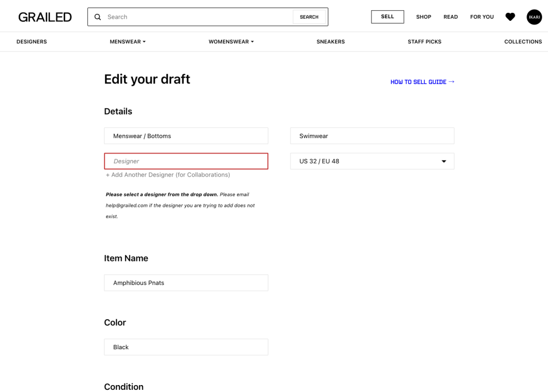Open the Swimwear subcategory selector

[372, 136]
